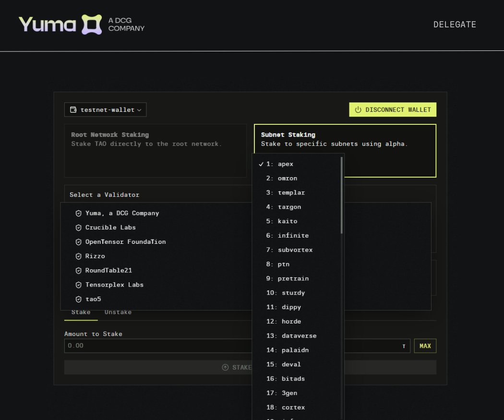Select subnet 3: templar
The height and width of the screenshot is (420, 504).
tap(296, 192)
